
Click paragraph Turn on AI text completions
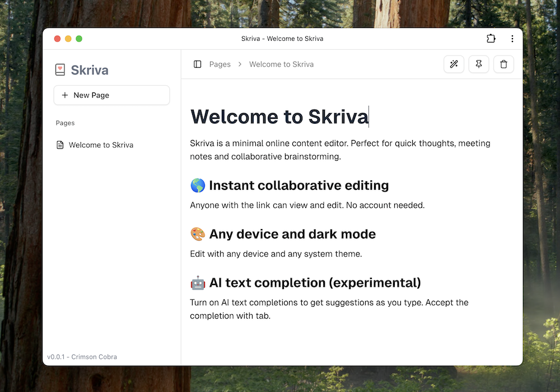(329, 309)
